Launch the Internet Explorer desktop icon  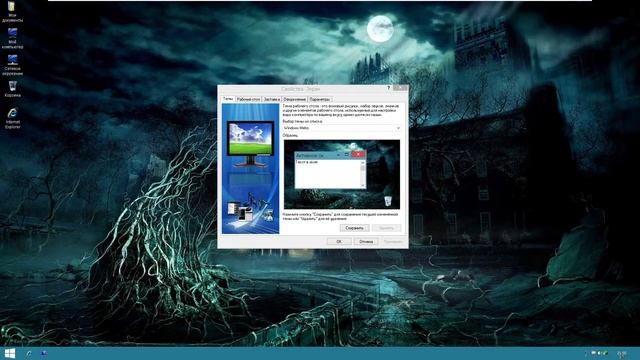tap(13, 118)
